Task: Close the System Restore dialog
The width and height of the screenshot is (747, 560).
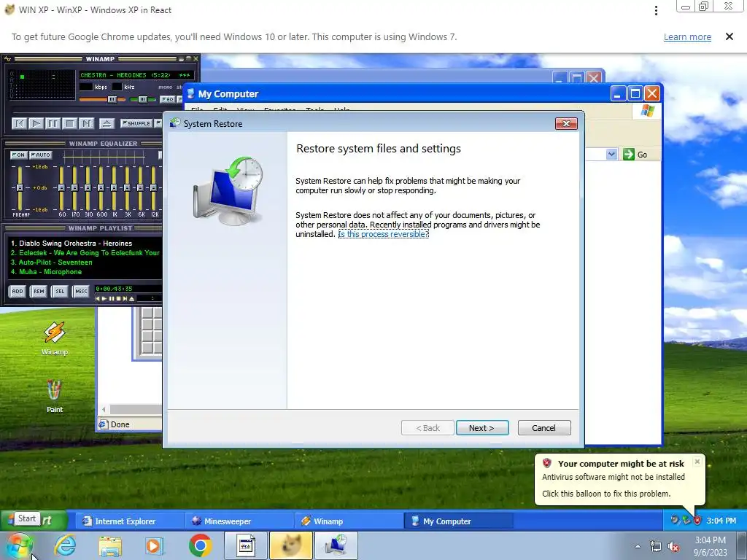Action: pyautogui.click(x=566, y=124)
